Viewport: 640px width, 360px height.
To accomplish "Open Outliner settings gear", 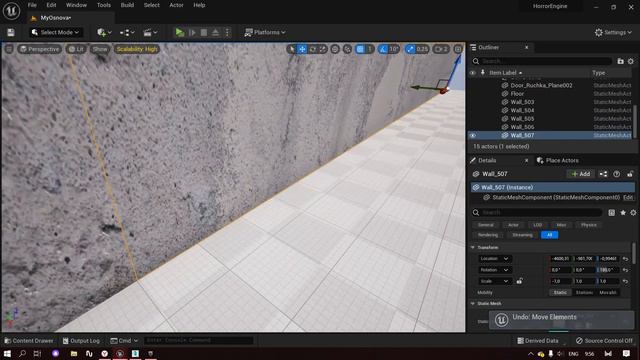I will (631, 61).
